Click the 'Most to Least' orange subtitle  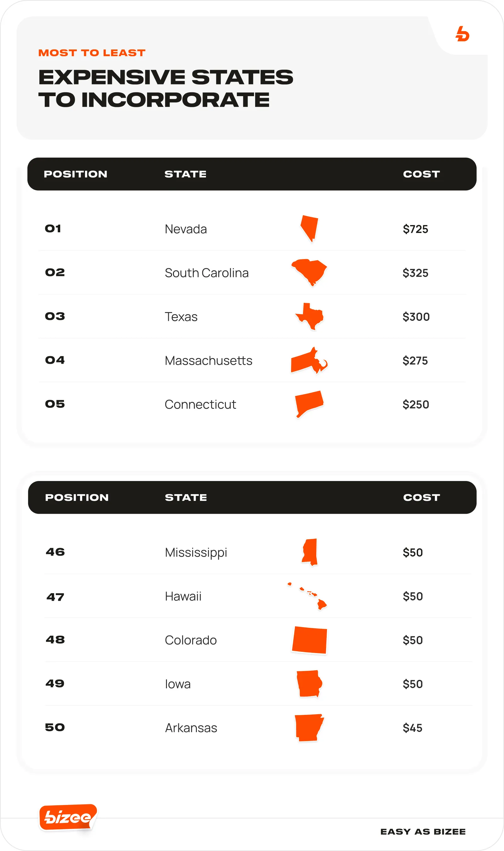92,53
